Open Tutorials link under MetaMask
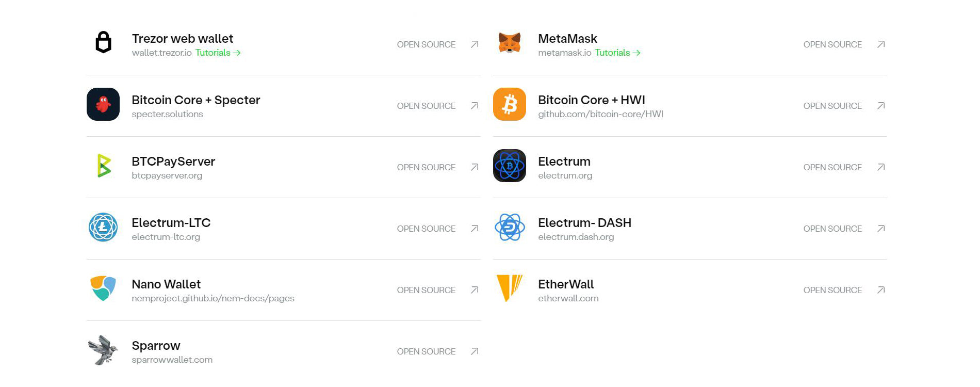 click(617, 53)
